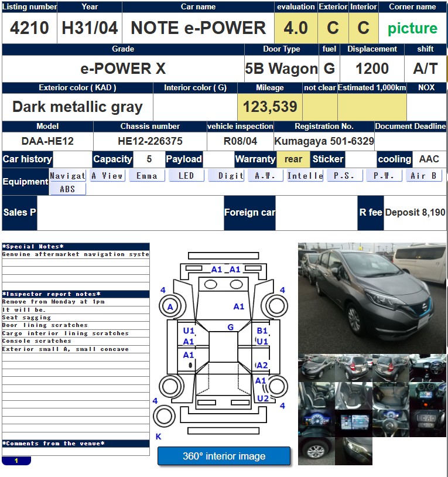Screen dimensions: 448x477
Task: Click the Navigat equipment badge
Action: point(67,176)
